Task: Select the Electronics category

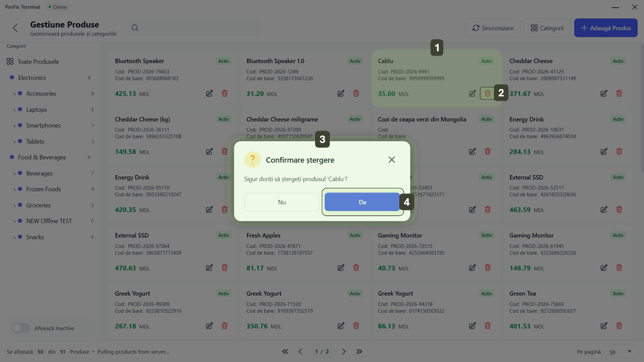Action: point(32,78)
